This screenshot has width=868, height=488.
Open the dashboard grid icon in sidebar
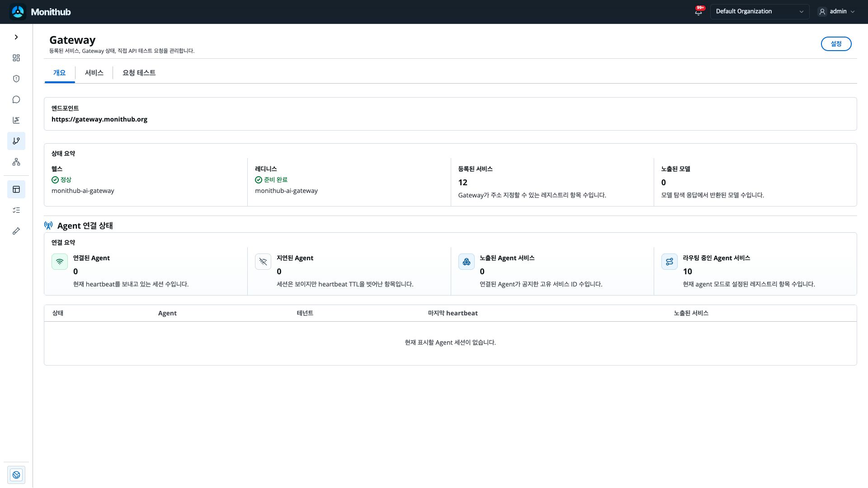coord(16,58)
